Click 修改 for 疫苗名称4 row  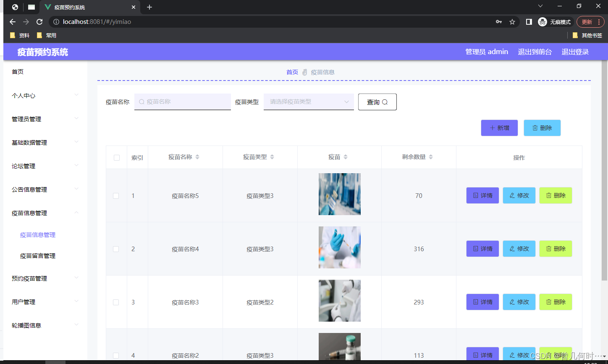click(x=519, y=249)
